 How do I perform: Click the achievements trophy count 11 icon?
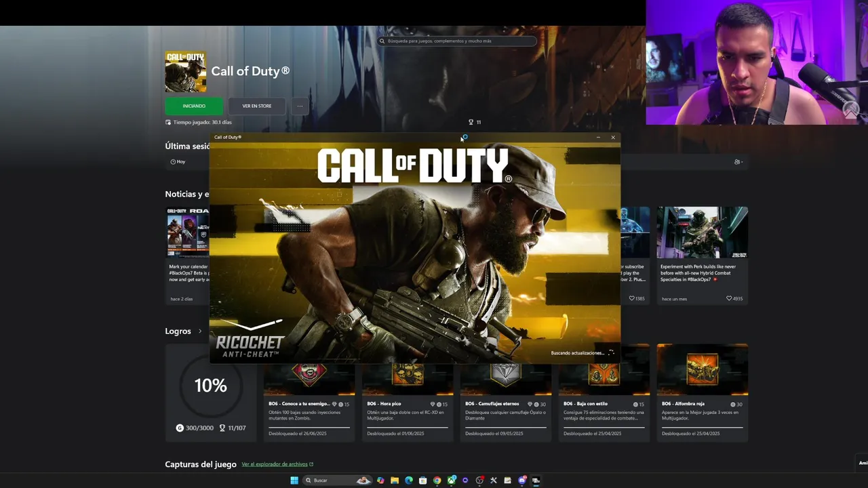[471, 122]
